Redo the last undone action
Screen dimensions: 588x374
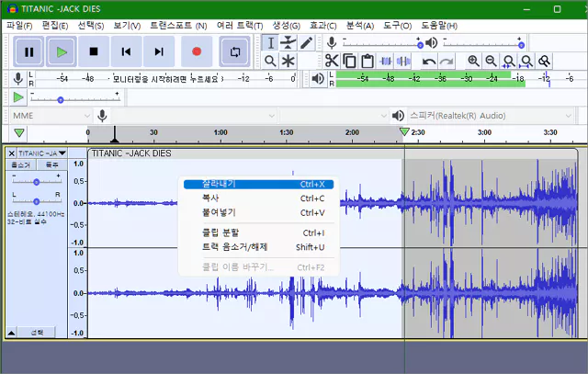[447, 61]
